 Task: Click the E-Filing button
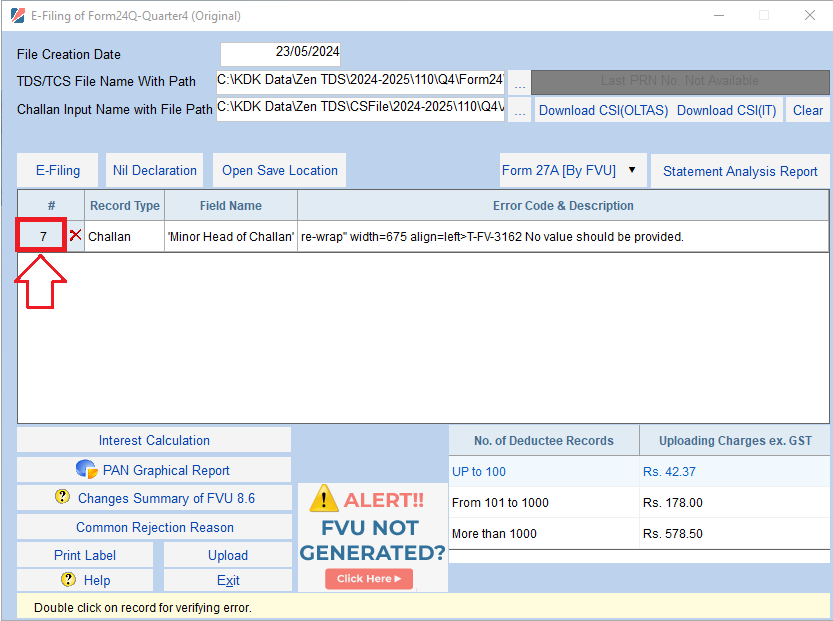point(57,171)
